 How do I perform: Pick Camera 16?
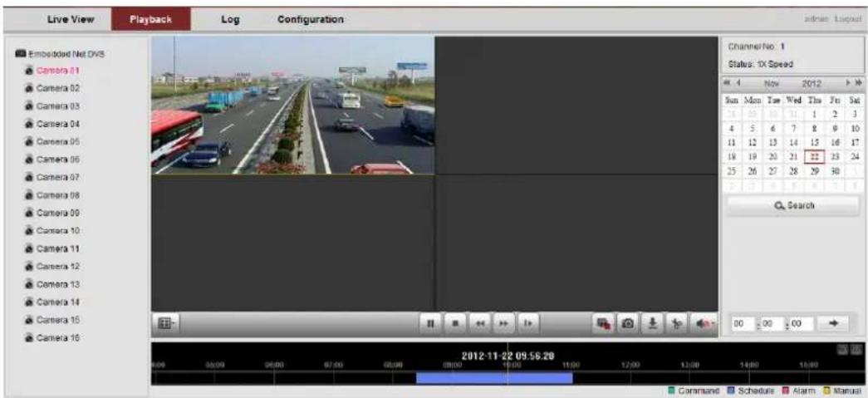53,337
